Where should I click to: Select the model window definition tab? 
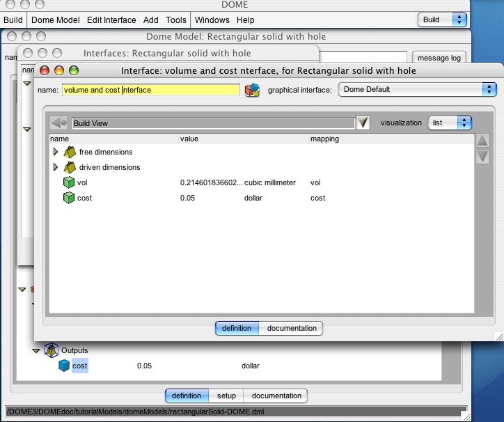(187, 396)
